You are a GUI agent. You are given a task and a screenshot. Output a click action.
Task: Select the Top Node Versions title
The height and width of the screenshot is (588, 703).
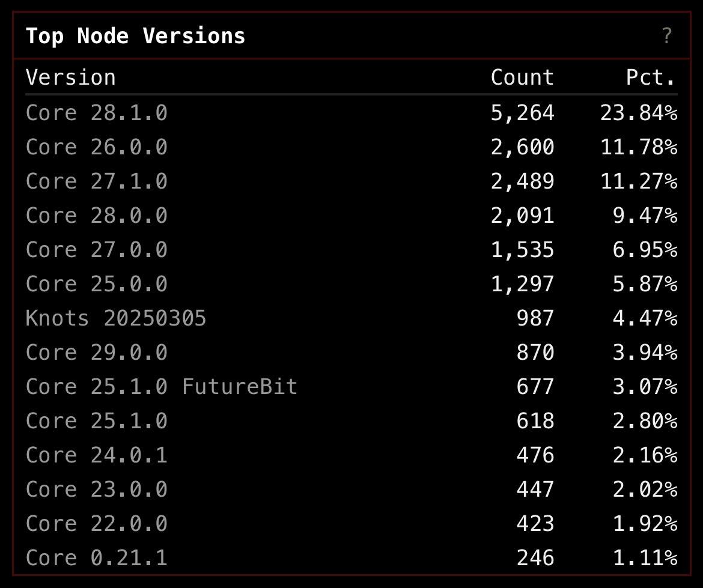135,36
